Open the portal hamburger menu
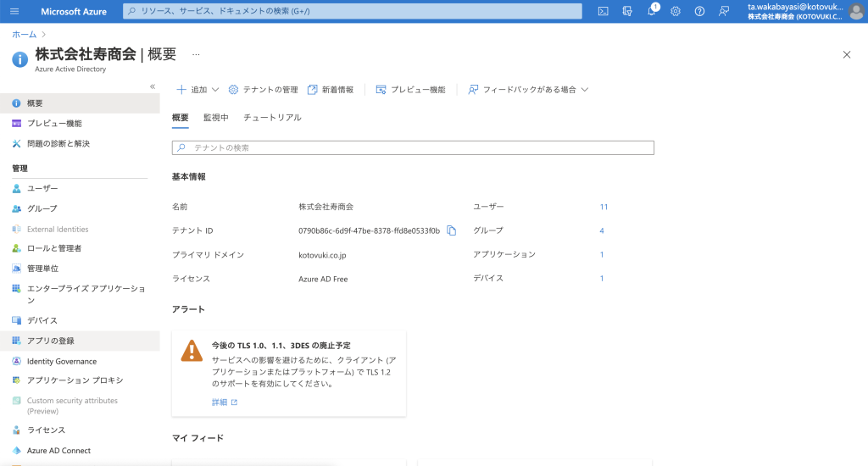Screen dimensions: 868x466 (14, 11)
